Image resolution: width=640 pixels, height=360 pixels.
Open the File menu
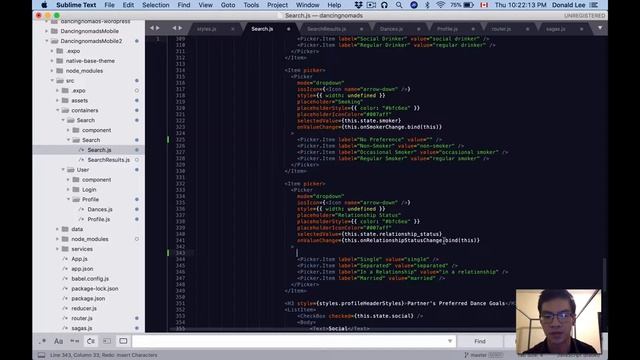pyautogui.click(x=109, y=5)
